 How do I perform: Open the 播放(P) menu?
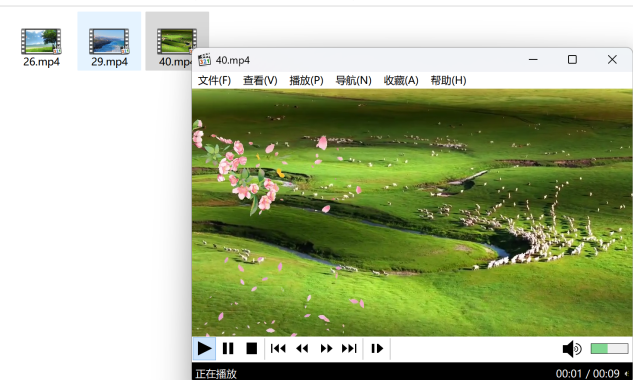(306, 80)
